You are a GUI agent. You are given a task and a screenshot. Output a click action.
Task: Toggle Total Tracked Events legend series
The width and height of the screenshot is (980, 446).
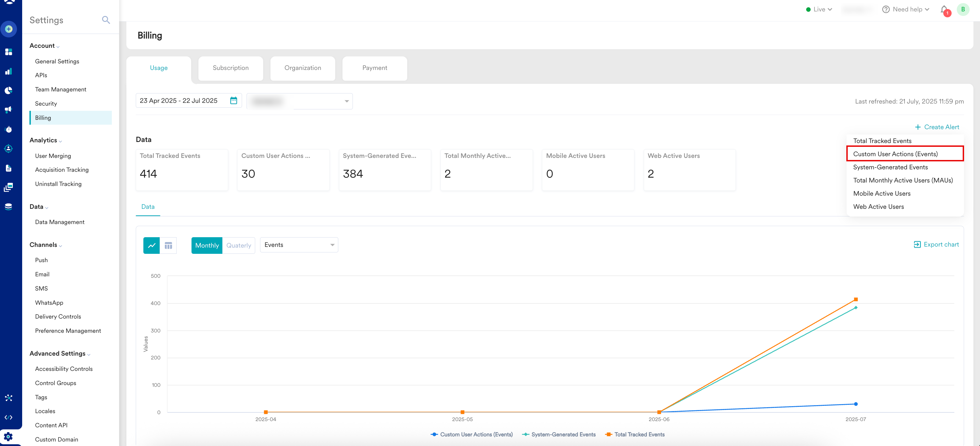click(634, 434)
